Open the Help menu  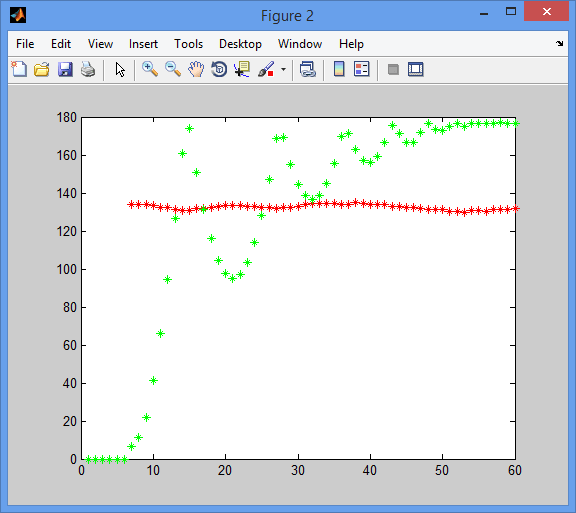pos(351,44)
